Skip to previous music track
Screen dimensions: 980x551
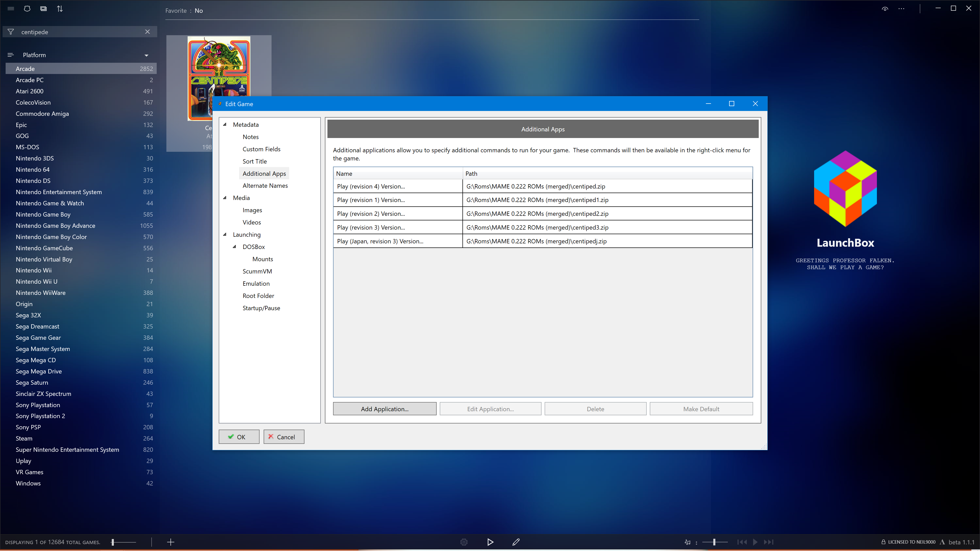click(742, 542)
